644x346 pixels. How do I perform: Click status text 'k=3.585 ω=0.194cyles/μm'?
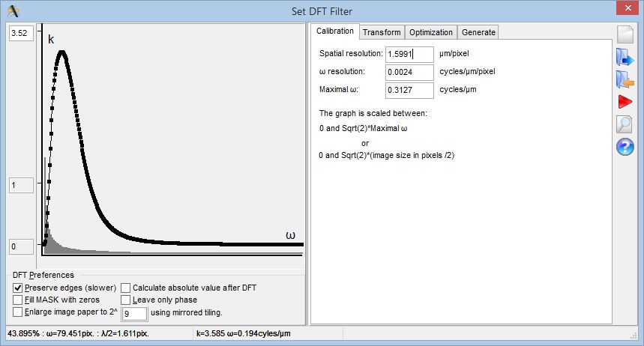click(x=243, y=333)
